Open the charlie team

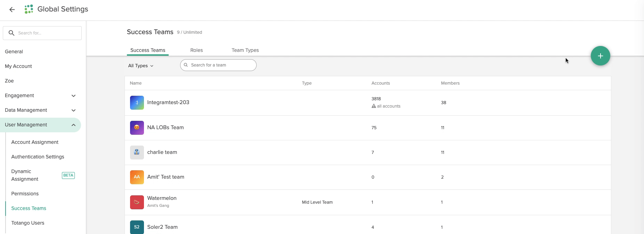tap(162, 152)
